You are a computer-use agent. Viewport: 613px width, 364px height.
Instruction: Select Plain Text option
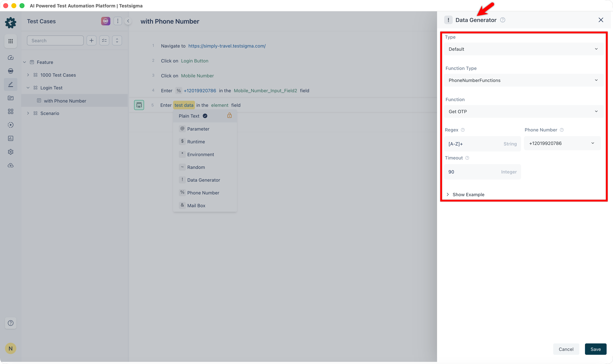(205, 116)
